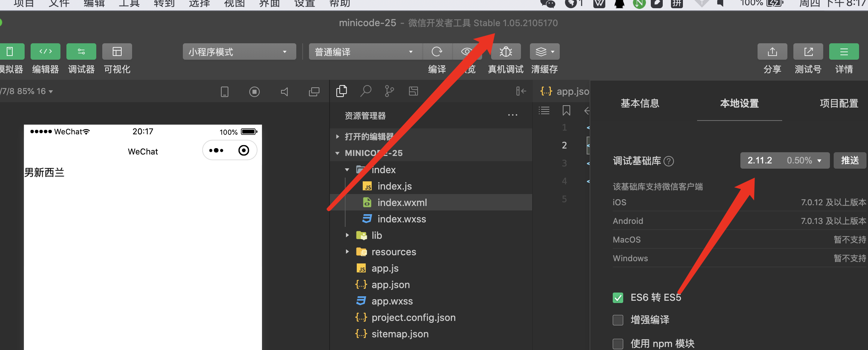Click the 男新西兰 text in the simulator
Viewport: 868px width, 350px height.
pos(44,172)
